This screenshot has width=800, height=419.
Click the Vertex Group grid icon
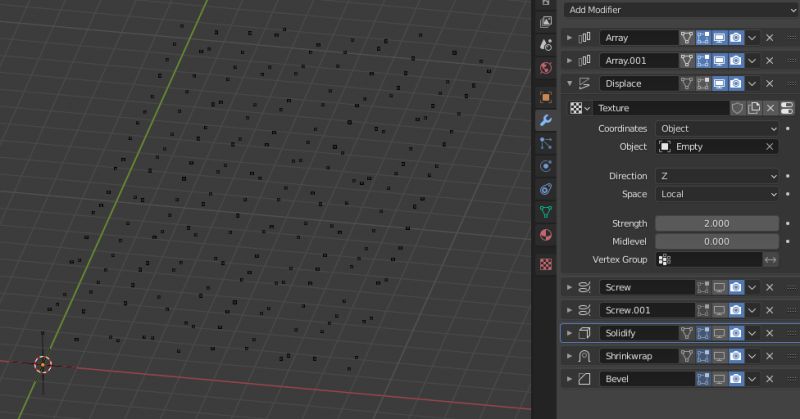(664, 260)
